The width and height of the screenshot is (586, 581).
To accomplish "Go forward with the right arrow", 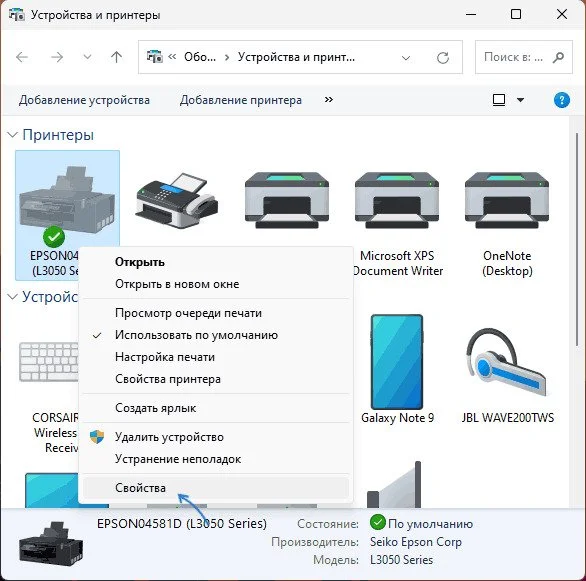I will point(57,57).
